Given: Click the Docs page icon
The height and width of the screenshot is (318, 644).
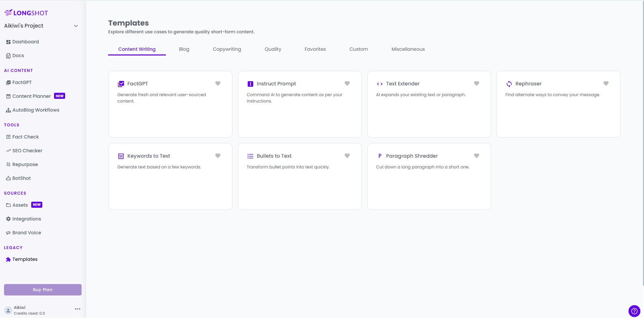Looking at the screenshot, I should (8, 56).
